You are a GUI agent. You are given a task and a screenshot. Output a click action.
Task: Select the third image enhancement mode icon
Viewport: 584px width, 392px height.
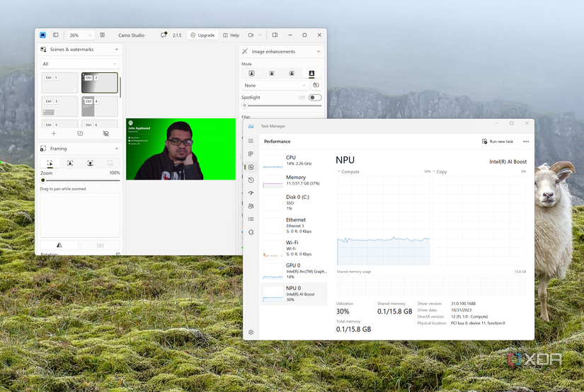pos(292,74)
